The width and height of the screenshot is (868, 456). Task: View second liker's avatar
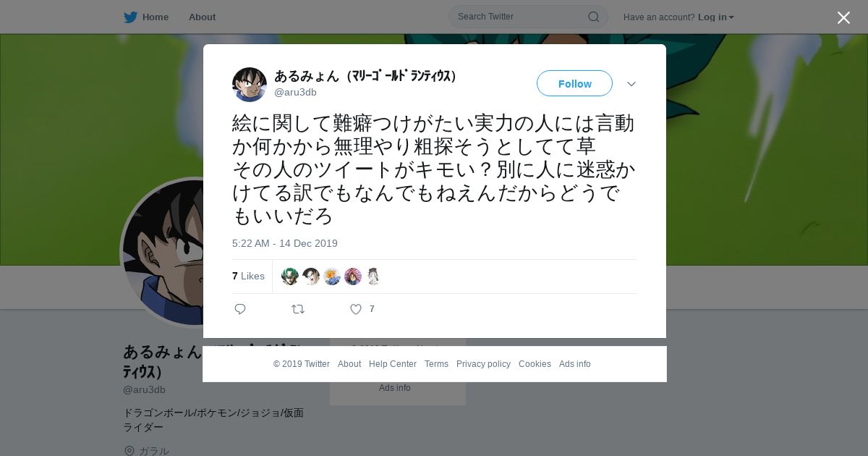coord(311,276)
